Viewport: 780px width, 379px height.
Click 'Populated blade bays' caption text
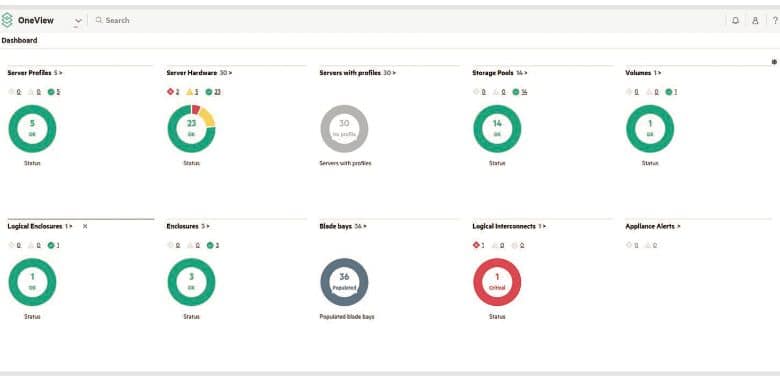pos(347,317)
